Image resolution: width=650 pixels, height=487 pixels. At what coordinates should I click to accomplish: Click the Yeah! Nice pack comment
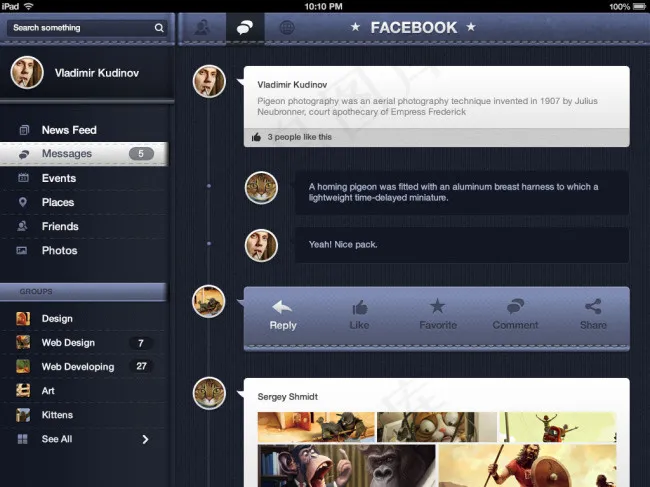(x=343, y=245)
